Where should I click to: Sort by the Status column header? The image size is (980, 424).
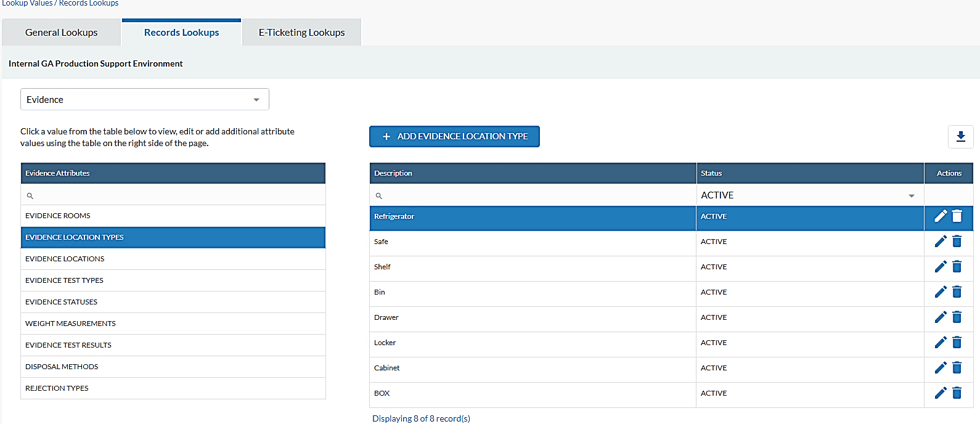coord(810,173)
